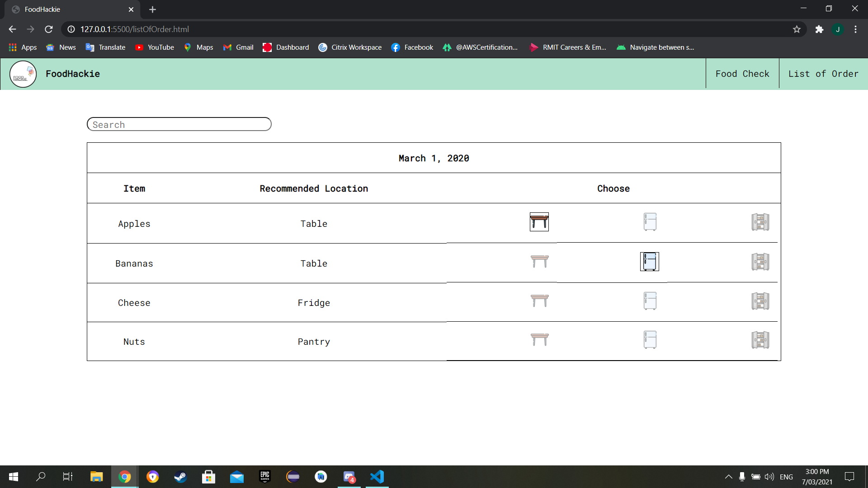Pick the pantry icon for Nuts
Screen dimensions: 868x488
760,340
